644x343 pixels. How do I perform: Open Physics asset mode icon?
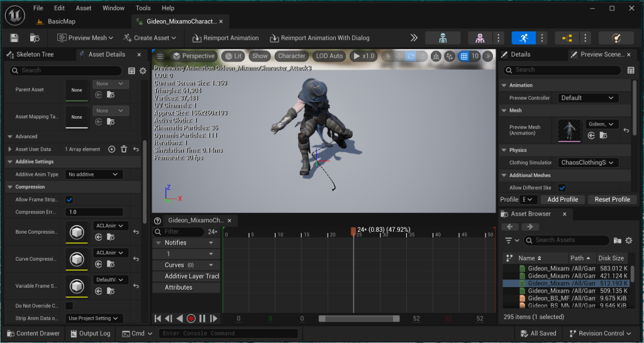point(616,38)
